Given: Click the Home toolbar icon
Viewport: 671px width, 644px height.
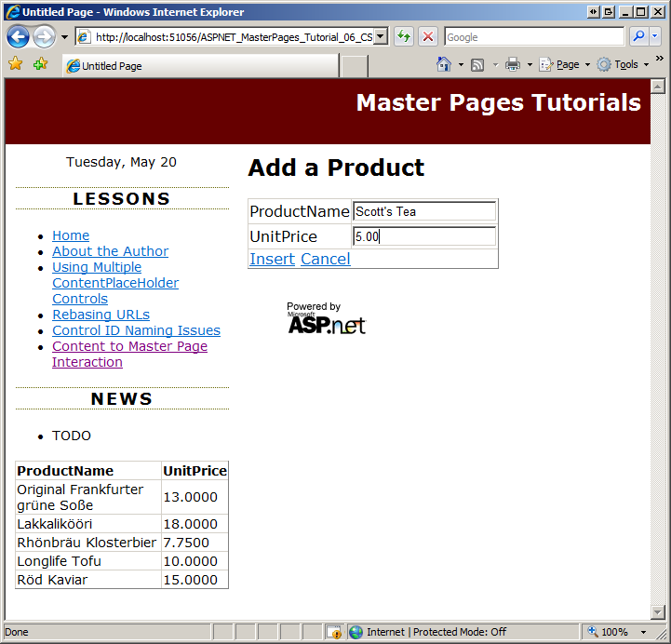Looking at the screenshot, I should pos(444,64).
